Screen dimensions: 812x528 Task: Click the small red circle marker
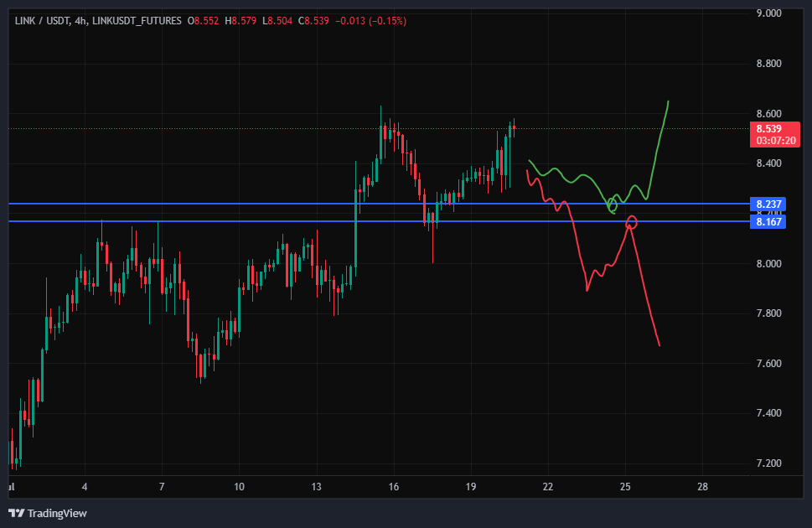point(632,222)
